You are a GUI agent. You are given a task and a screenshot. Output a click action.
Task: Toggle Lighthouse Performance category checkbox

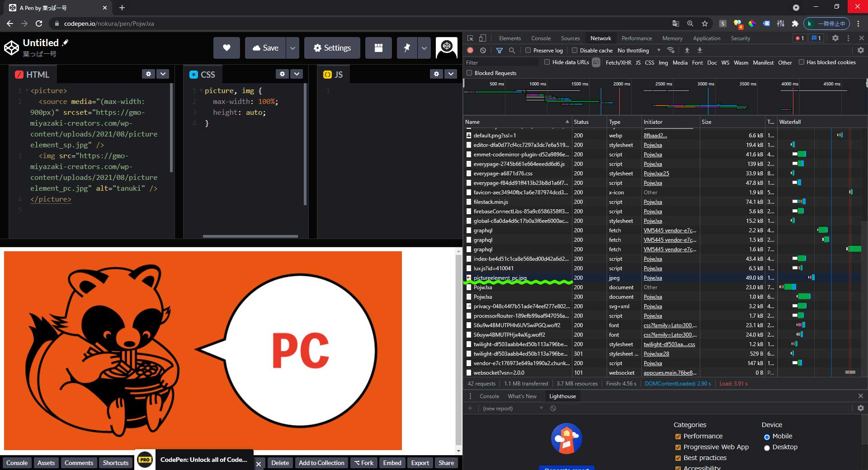(x=678, y=437)
